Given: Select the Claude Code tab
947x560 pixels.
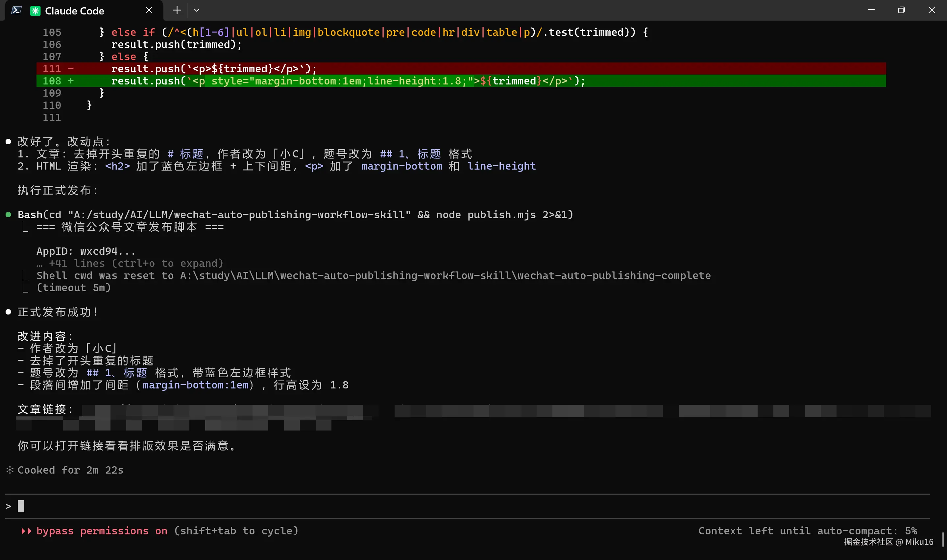Looking at the screenshot, I should [x=74, y=11].
